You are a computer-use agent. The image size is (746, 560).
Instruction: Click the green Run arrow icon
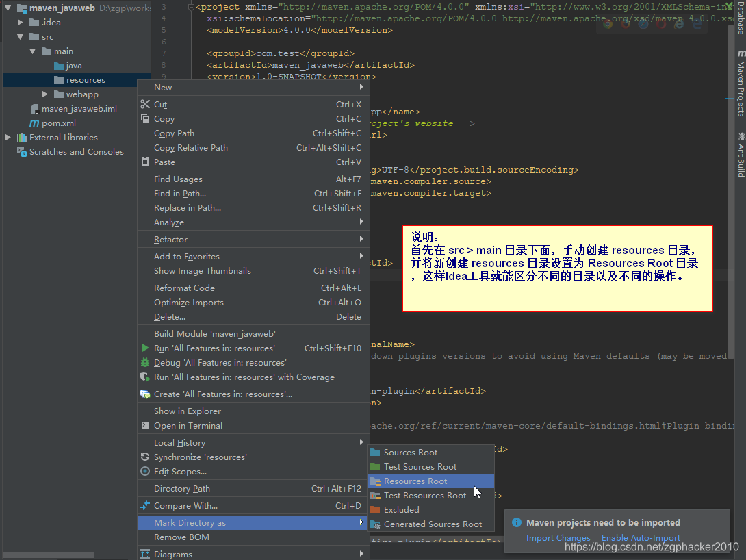coord(145,348)
